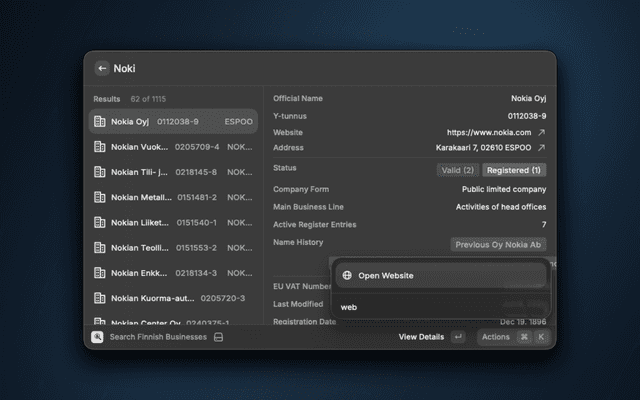
Task: Click the Y-tunnus value 0112038-9
Action: tap(527, 116)
